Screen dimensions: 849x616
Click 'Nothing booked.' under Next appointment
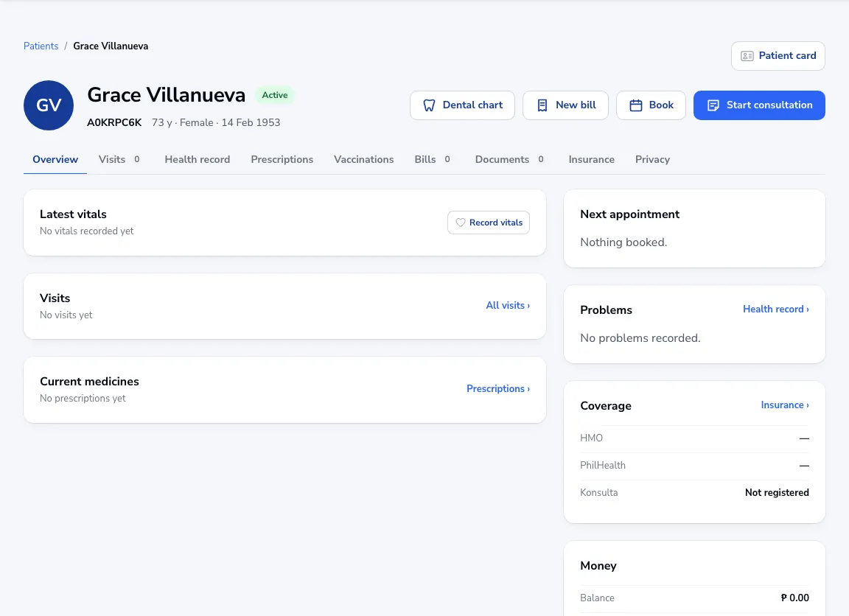pos(623,242)
